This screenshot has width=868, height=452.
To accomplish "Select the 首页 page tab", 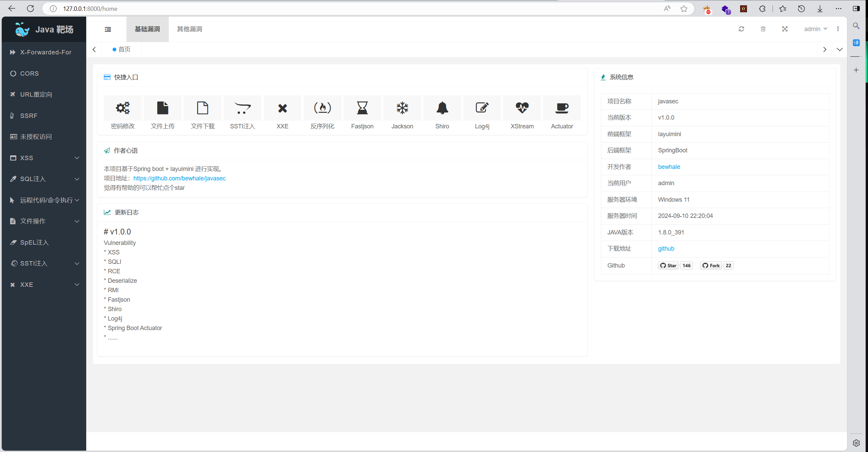I will pos(122,49).
